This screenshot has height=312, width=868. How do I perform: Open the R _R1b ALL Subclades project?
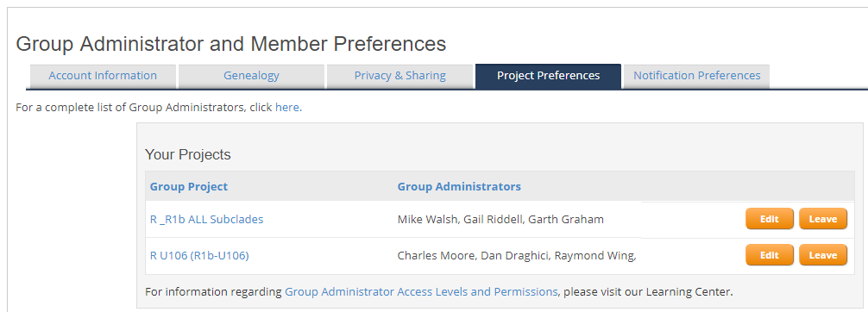pyautogui.click(x=206, y=219)
